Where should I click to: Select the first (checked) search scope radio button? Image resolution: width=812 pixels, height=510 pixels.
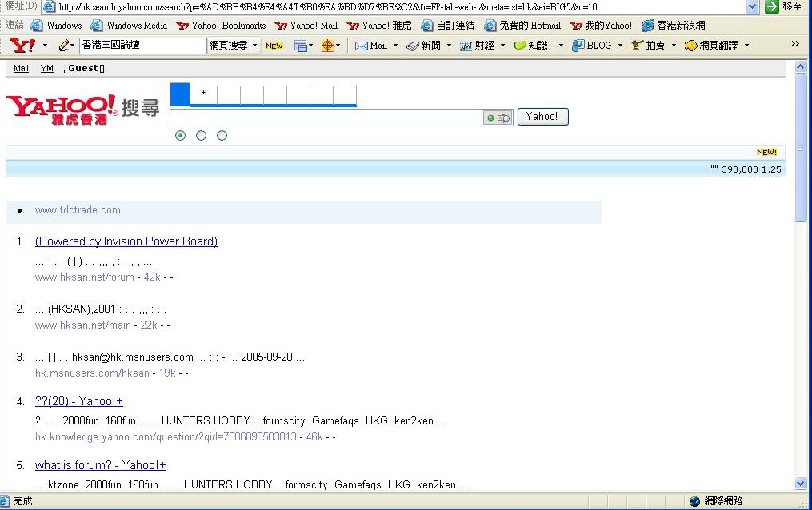pos(180,136)
